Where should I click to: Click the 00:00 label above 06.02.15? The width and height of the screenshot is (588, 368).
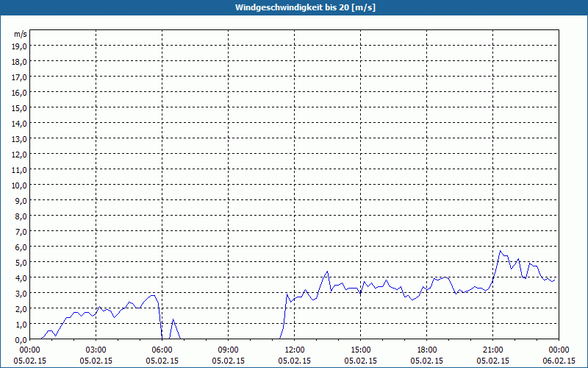(559, 350)
